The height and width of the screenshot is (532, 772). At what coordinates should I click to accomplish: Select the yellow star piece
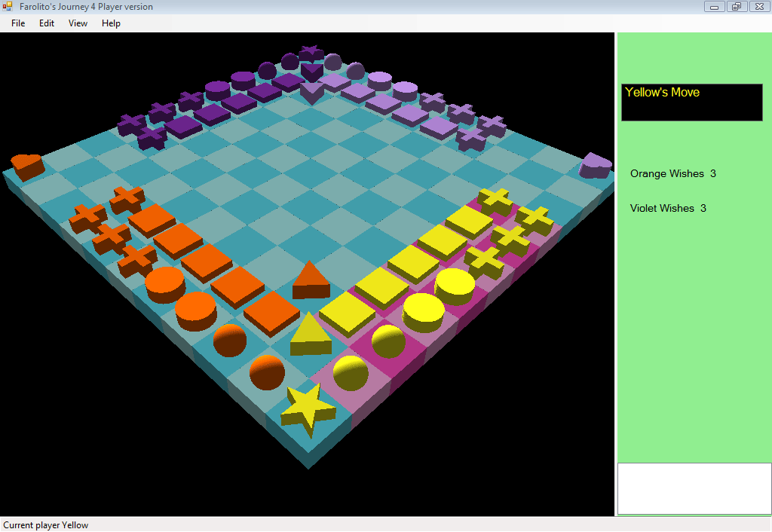(308, 408)
